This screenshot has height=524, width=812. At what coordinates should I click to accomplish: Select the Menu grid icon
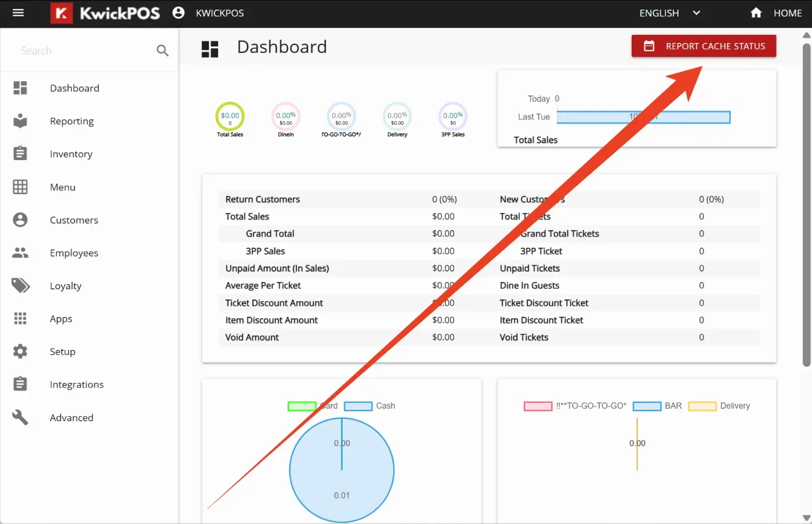(20, 187)
